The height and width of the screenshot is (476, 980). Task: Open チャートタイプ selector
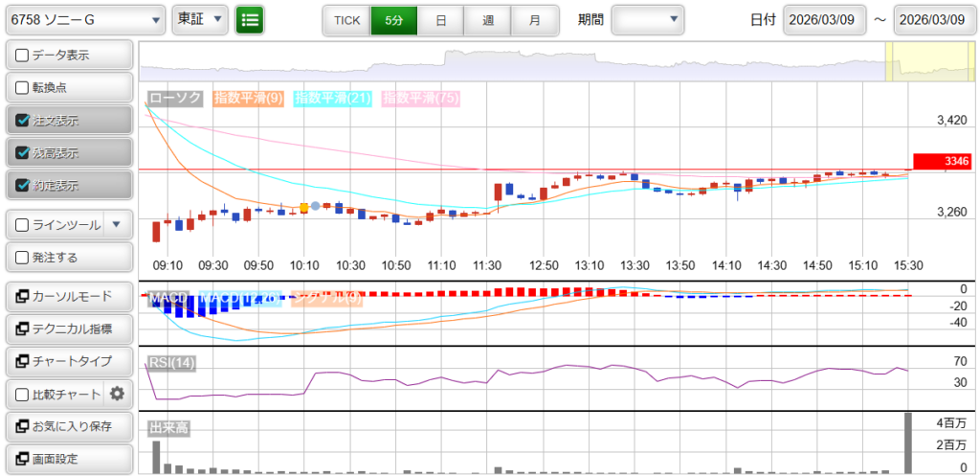click(x=67, y=361)
